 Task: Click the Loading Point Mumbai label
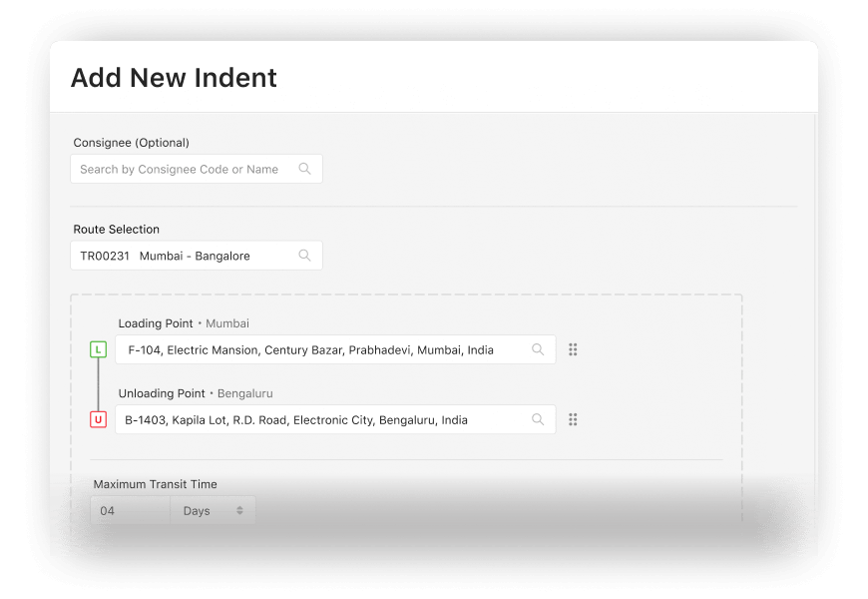(x=184, y=323)
